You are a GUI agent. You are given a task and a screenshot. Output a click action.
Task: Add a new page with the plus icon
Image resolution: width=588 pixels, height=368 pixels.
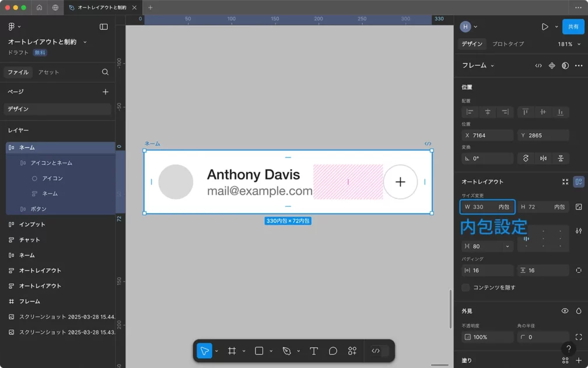[x=106, y=92]
